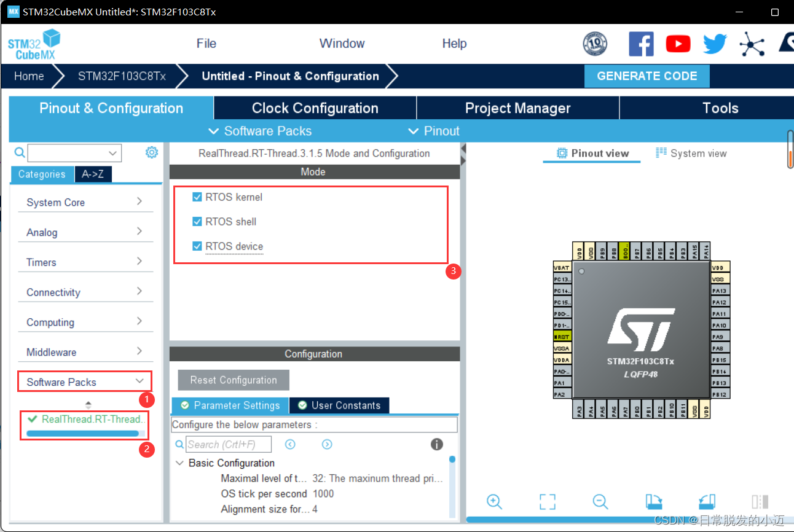This screenshot has height=532, width=794.
Task: Click Untitled - Pinout & Configuration breadcrumb
Action: click(x=291, y=76)
